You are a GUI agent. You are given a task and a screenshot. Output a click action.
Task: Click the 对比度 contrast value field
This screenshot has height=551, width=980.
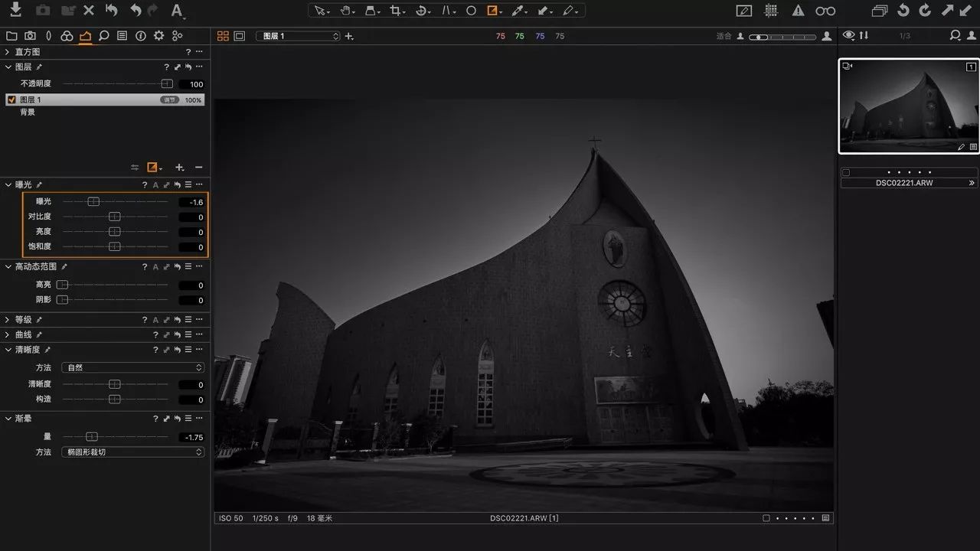point(191,217)
